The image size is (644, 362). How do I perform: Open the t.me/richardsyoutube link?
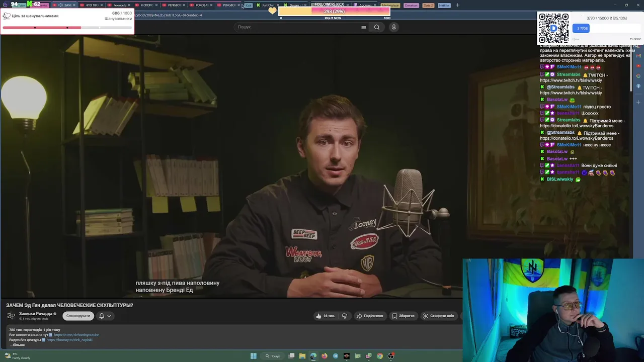pyautogui.click(x=76, y=335)
